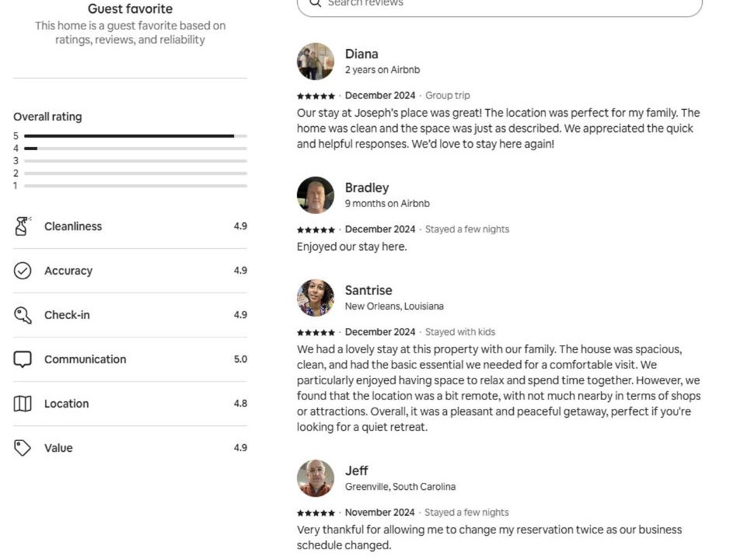This screenshot has width=730, height=560.
Task: Click the Accuracy checkmark circle icon
Action: pos(23,271)
